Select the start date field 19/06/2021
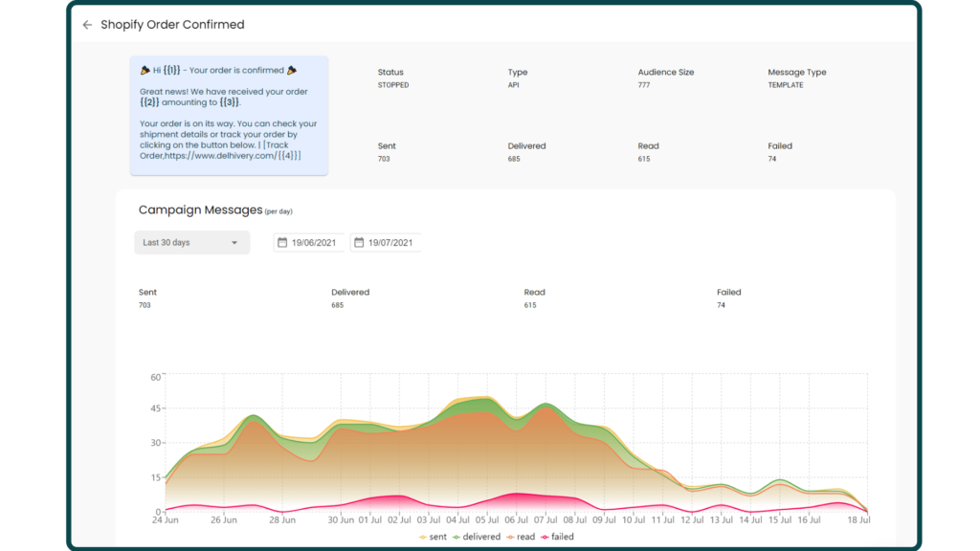980x551 pixels. [x=315, y=243]
